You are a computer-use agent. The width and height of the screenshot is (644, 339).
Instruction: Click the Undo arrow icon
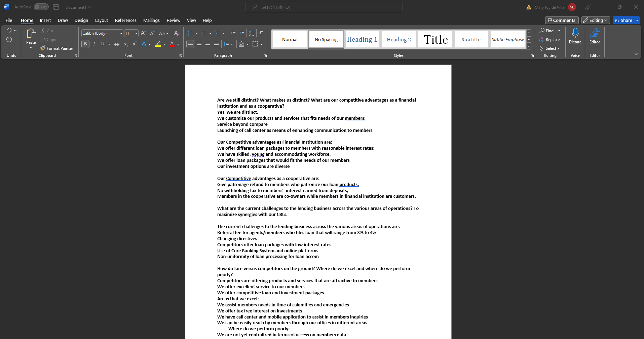point(9,31)
